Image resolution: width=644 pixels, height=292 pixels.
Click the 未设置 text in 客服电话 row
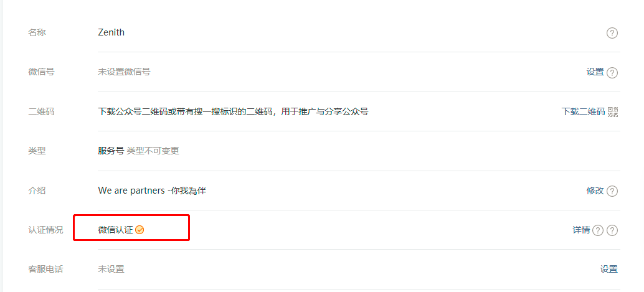pyautogui.click(x=111, y=270)
